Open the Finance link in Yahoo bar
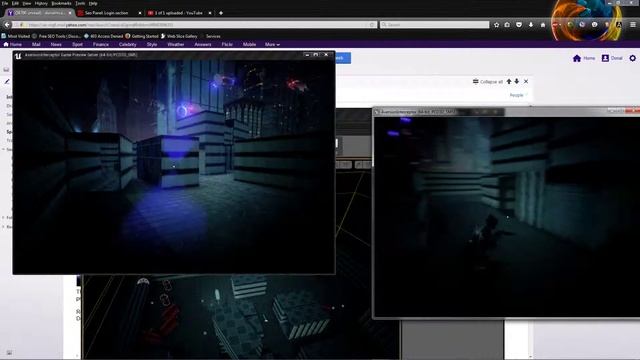The image size is (640, 360). 101,44
